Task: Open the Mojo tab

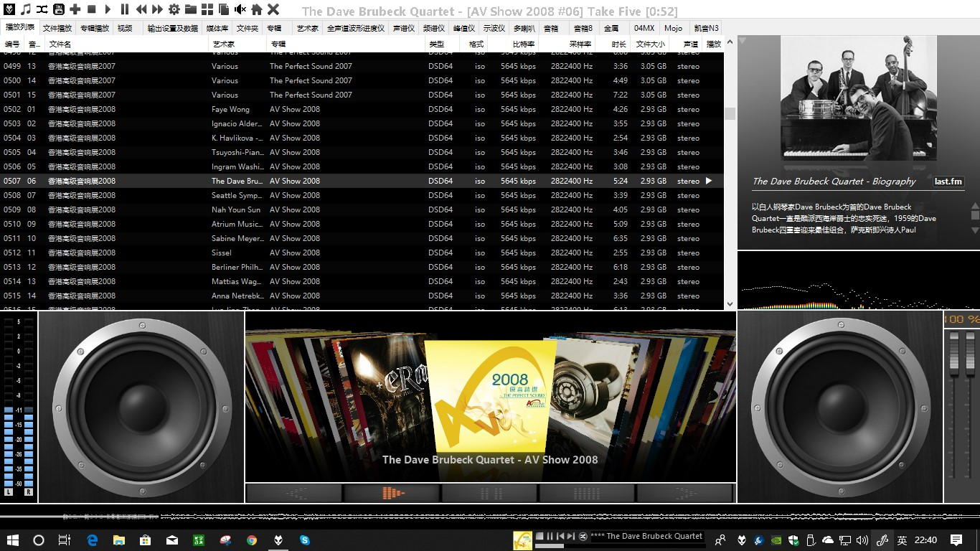Action: tap(673, 29)
